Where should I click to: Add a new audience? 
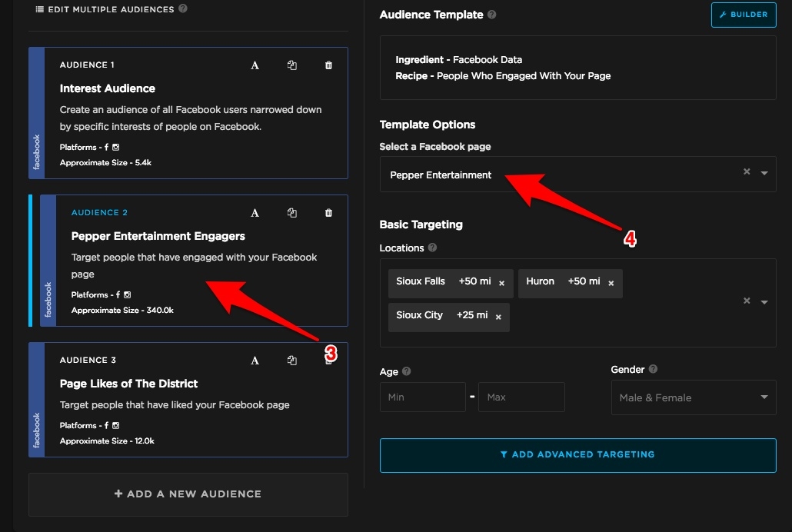[188, 494]
